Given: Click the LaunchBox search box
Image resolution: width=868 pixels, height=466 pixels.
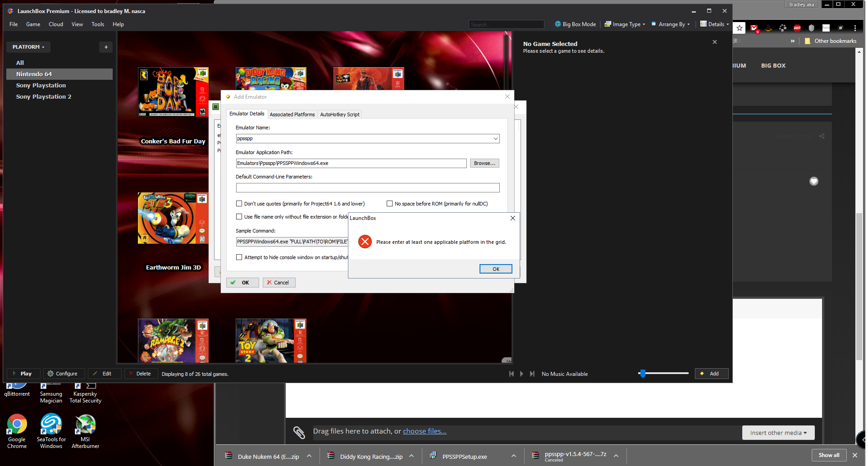Looking at the screenshot, I should tap(507, 25).
